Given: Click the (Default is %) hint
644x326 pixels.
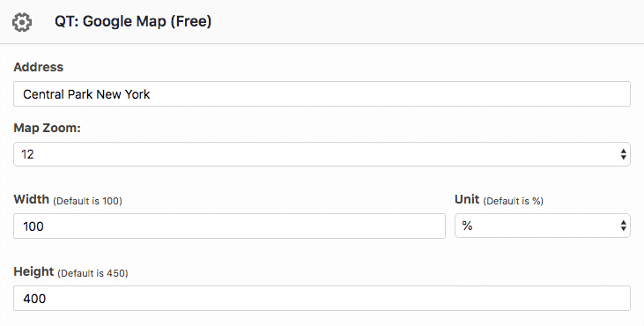Looking at the screenshot, I should pos(514,201).
